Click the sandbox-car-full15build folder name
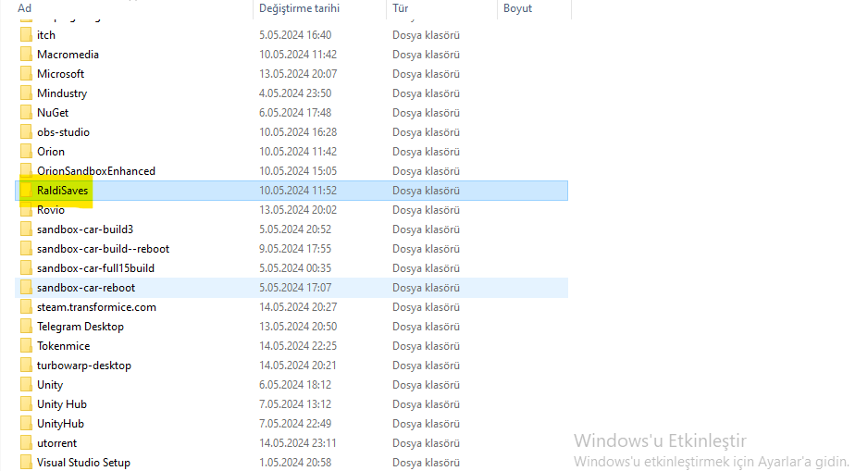 coord(95,267)
